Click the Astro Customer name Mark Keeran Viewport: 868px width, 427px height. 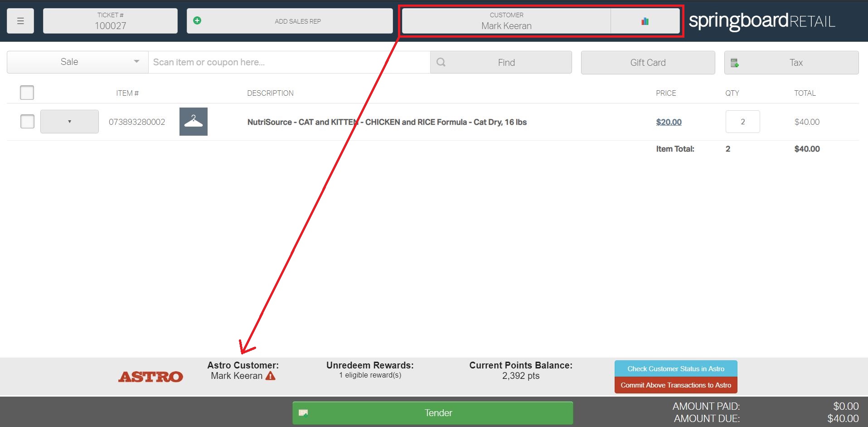tap(237, 376)
